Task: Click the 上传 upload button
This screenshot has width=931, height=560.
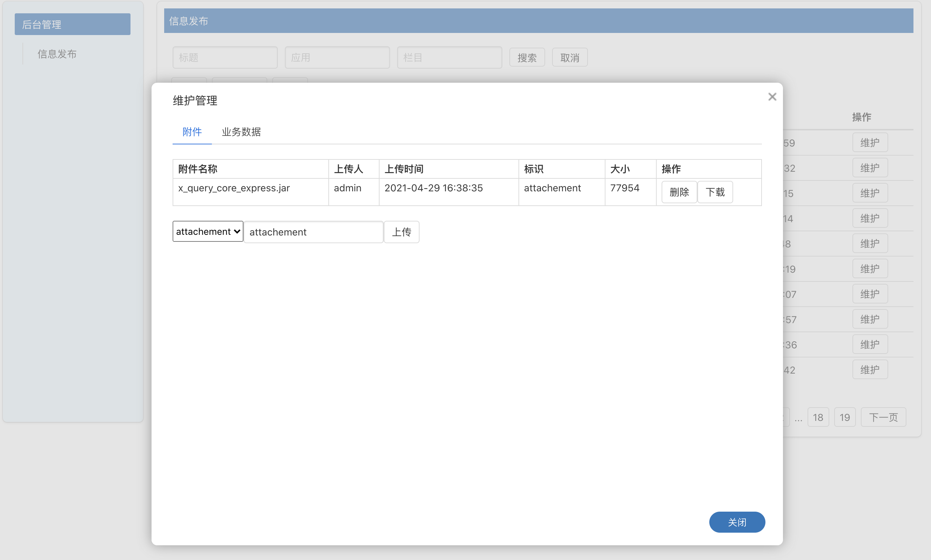Action: [x=402, y=231]
